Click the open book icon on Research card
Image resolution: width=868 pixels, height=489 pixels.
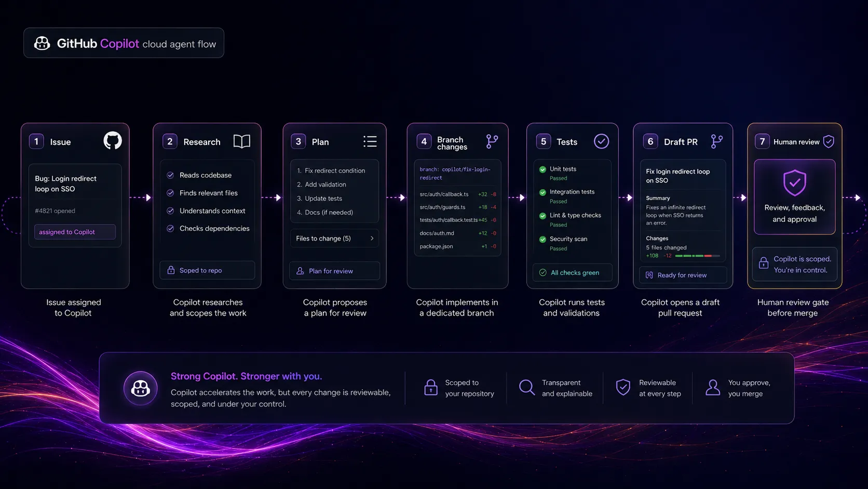coord(242,141)
